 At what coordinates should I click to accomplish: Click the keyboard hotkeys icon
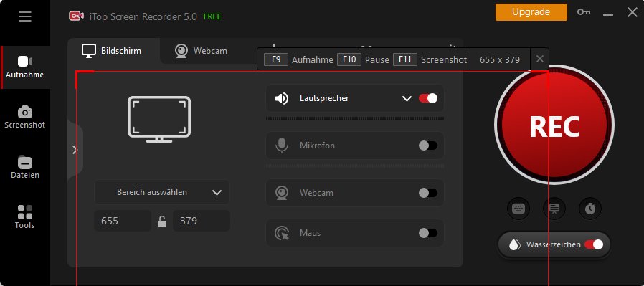518,209
